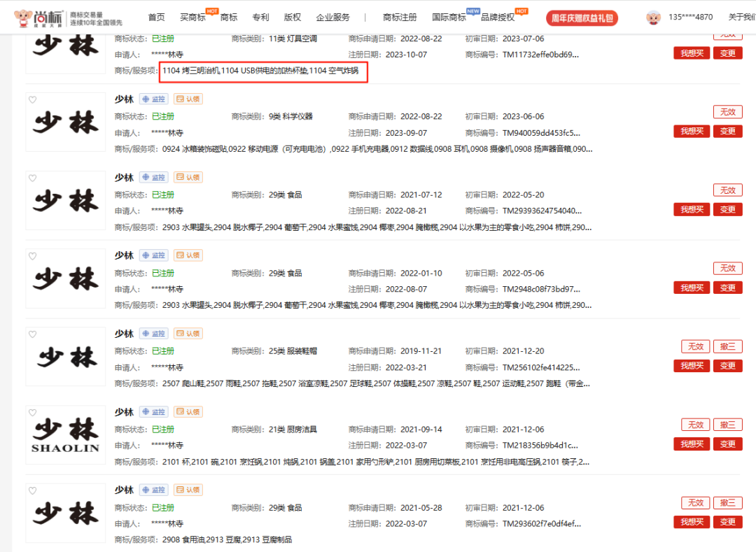Click 无效 for the trademark applied 2021-07-12
Viewport: 756px width, 552px height.
[727, 190]
